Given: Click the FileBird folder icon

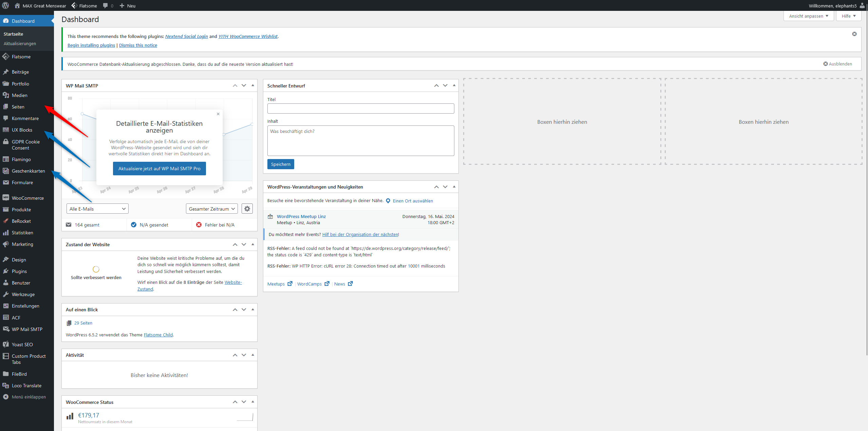Looking at the screenshot, I should click(x=6, y=374).
